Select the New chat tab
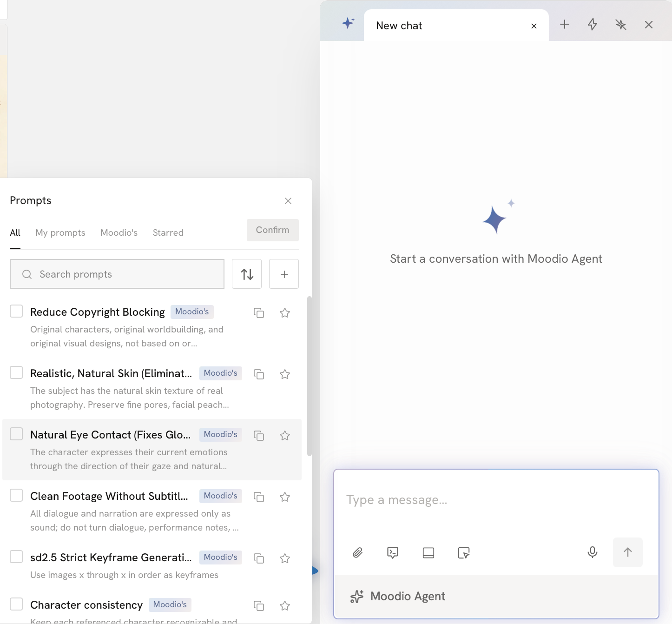 (x=456, y=26)
